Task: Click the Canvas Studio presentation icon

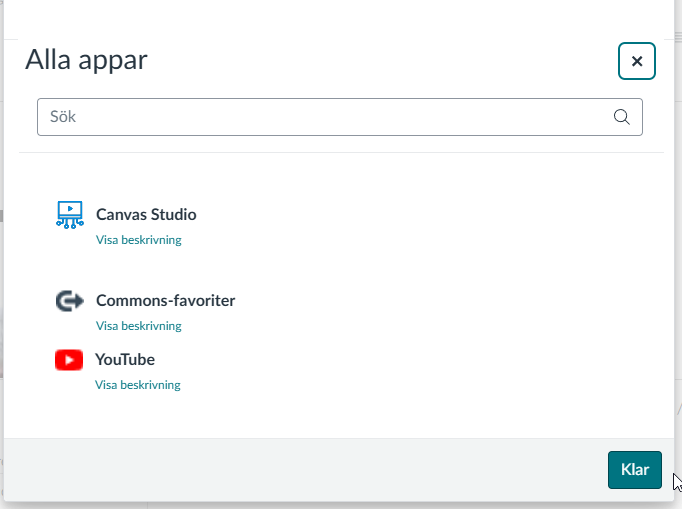Action: (x=70, y=215)
